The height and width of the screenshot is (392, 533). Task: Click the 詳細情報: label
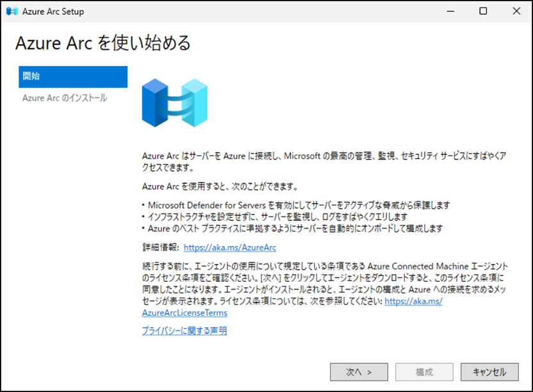pos(160,247)
